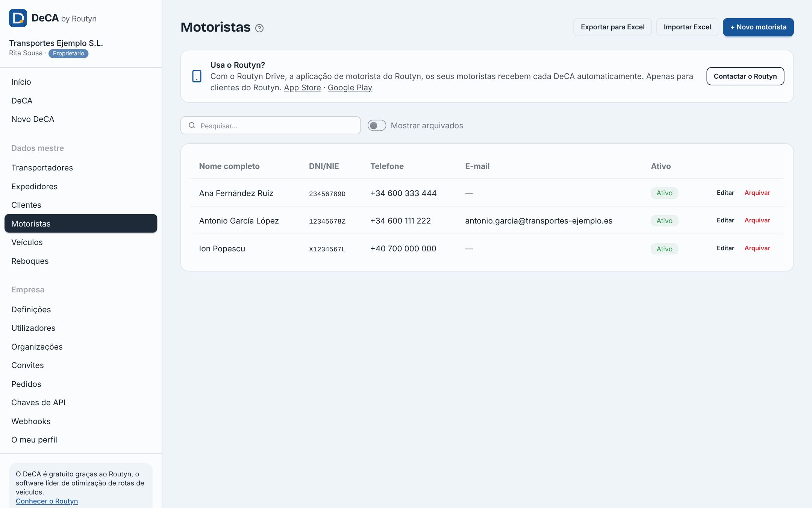Open Organizações in the sidebar
This screenshot has height=508, width=812.
click(x=81, y=347)
